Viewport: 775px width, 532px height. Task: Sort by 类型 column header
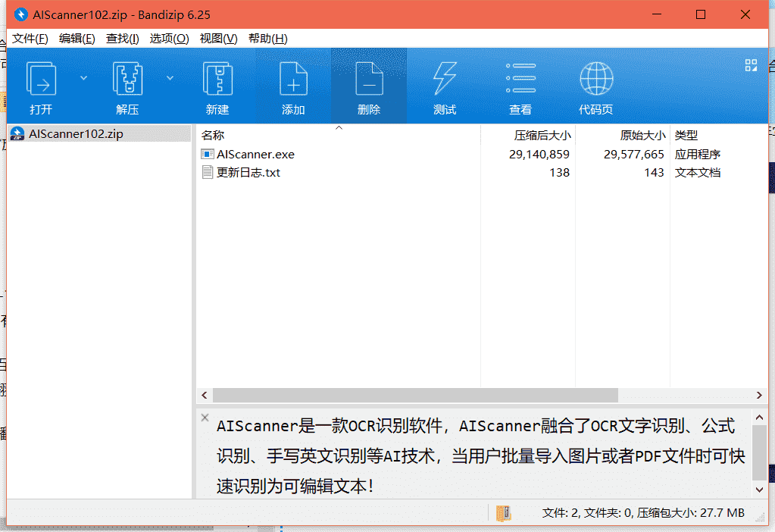click(x=719, y=135)
